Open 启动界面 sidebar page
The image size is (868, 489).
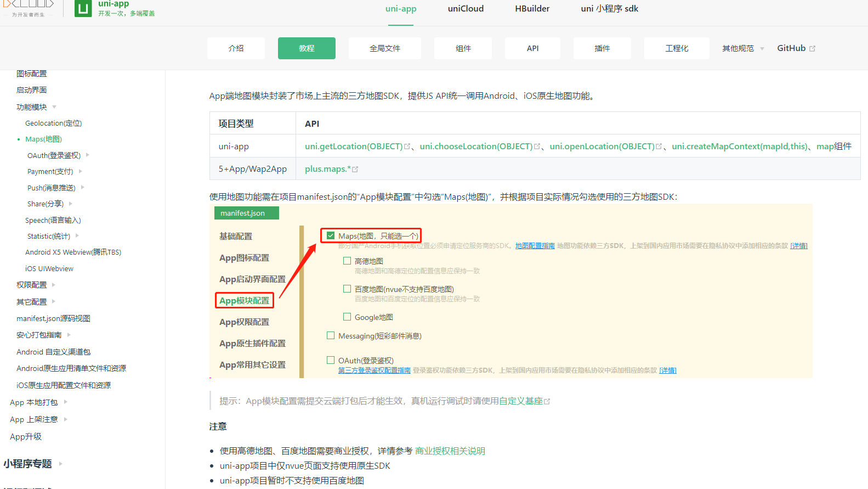32,90
